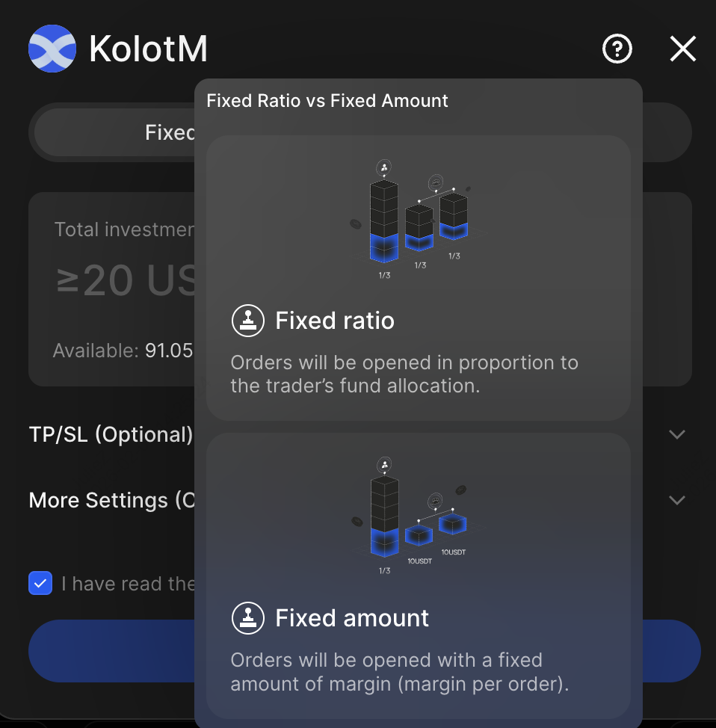Expand the More Settings chevron
The width and height of the screenshot is (716, 728).
point(677,500)
